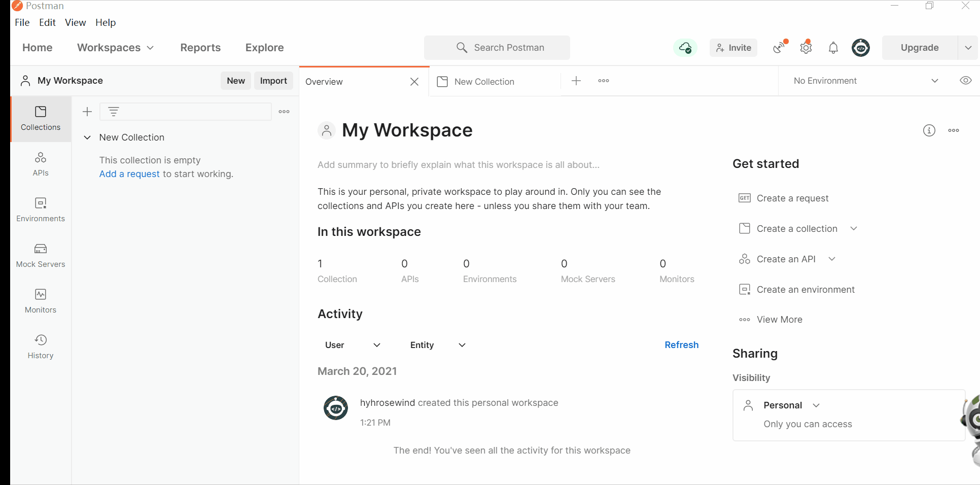Change Personal visibility dropdown
The height and width of the screenshot is (485, 980).
792,405
